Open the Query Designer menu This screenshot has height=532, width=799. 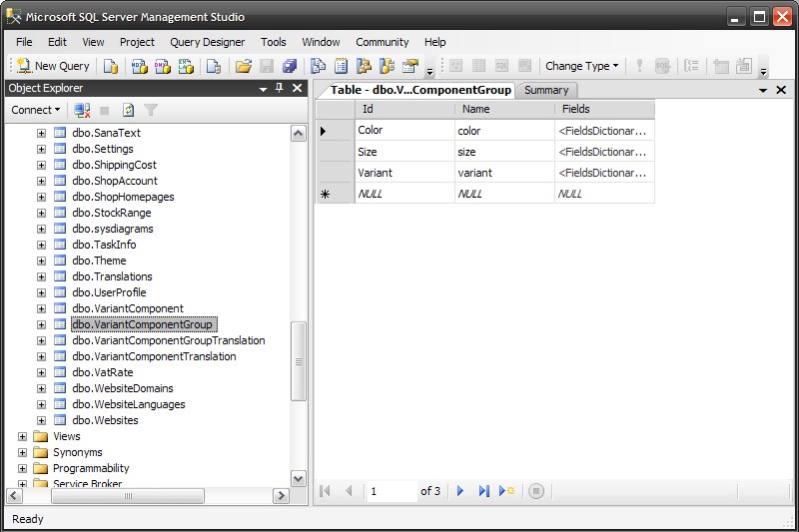[207, 42]
